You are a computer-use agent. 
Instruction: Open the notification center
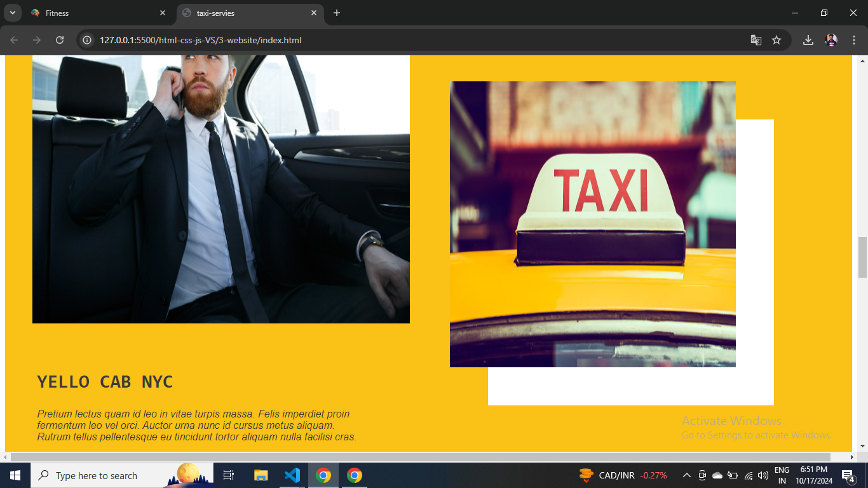tap(848, 475)
